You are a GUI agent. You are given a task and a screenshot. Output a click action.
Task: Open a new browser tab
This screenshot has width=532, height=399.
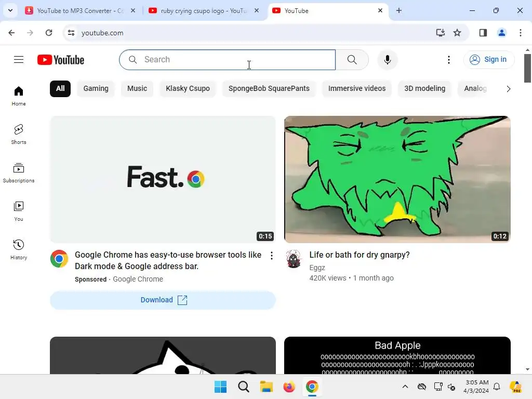pos(398,10)
